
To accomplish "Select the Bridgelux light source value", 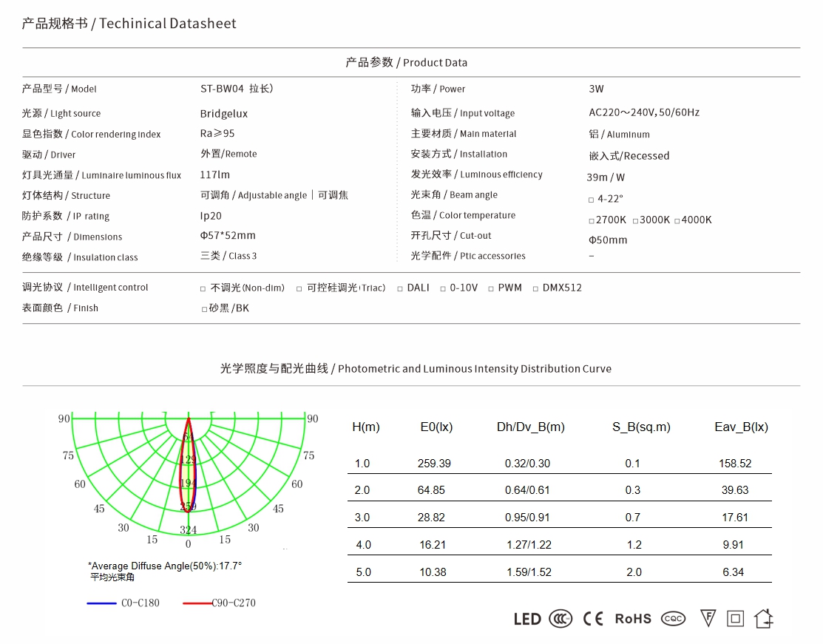I will coord(223,114).
